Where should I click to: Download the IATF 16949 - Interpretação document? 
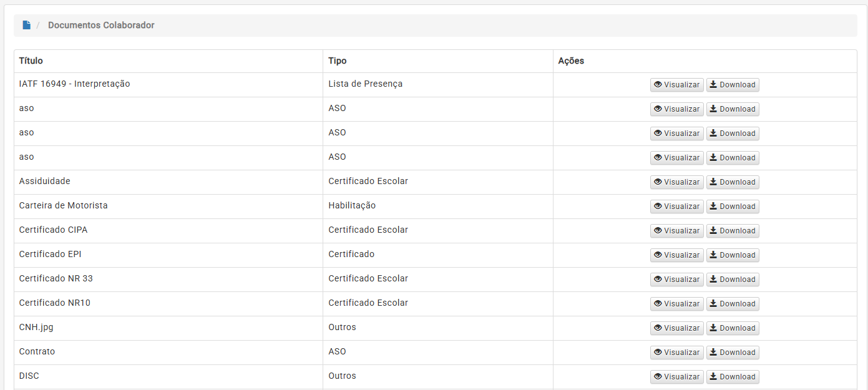pos(732,85)
